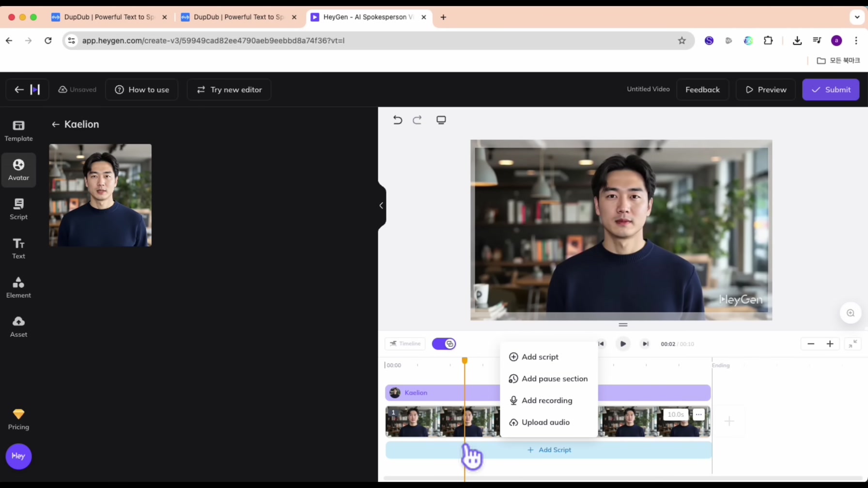The width and height of the screenshot is (868, 488).
Task: Open the scene's three-dot options menu
Action: [x=698, y=414]
